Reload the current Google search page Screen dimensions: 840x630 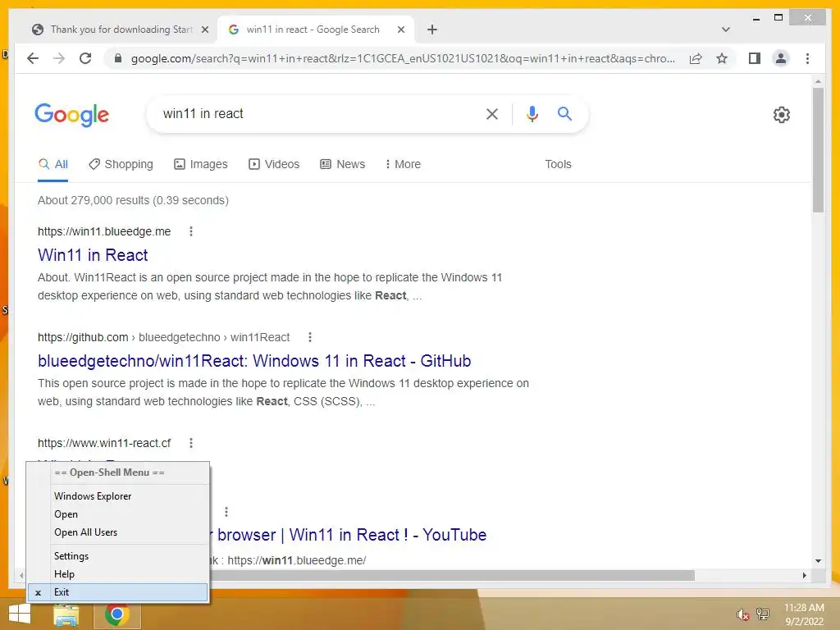[85, 58]
